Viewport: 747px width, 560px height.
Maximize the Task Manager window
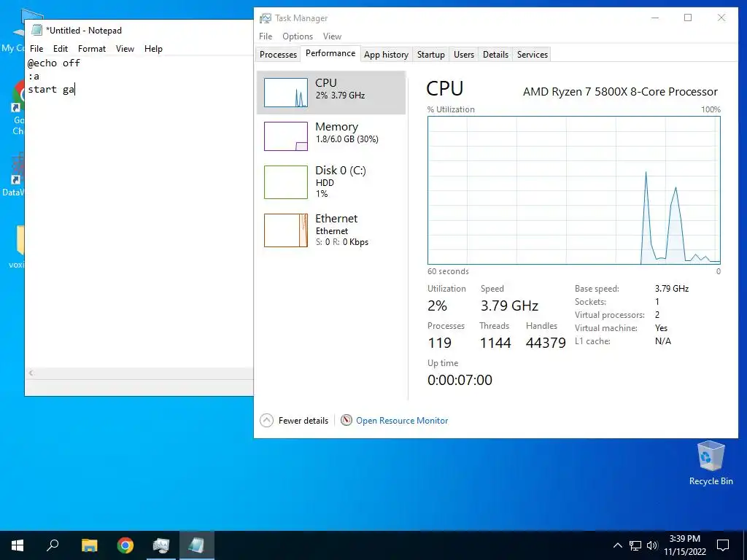coord(687,18)
